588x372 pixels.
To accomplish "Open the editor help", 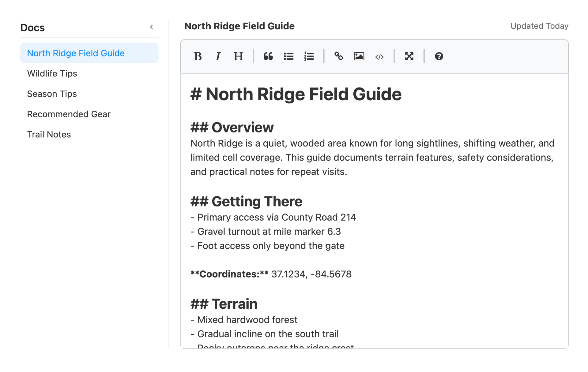I will coord(439,56).
